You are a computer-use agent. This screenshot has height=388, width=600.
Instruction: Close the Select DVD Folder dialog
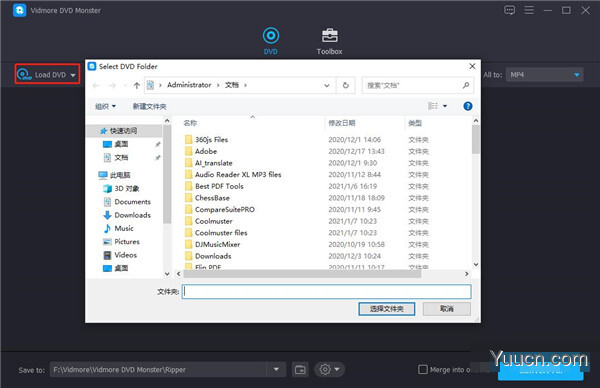472,66
